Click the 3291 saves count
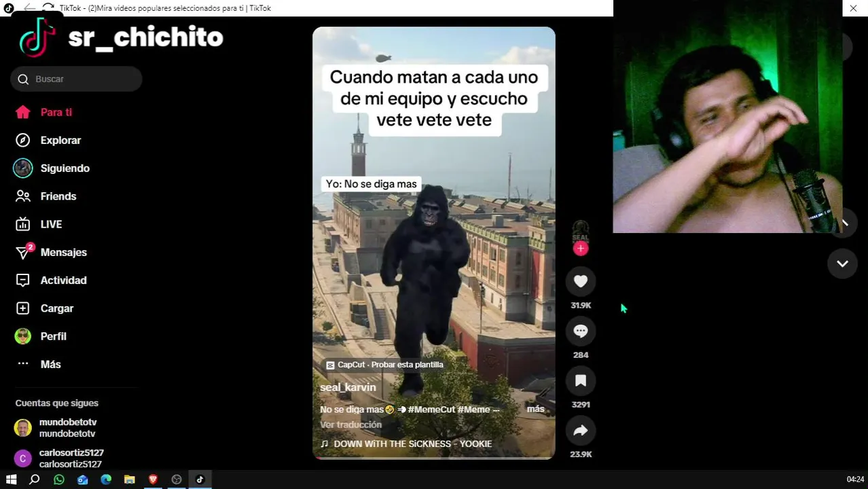 [581, 405]
